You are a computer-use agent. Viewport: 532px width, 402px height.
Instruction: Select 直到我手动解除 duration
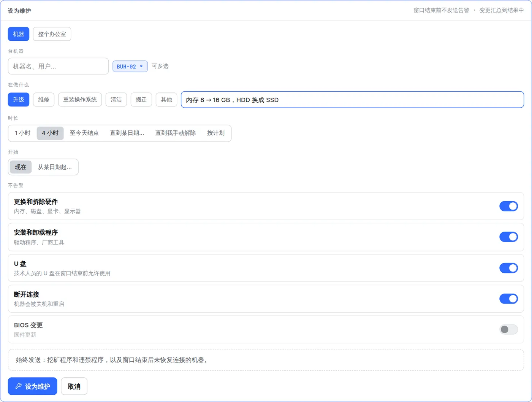click(x=176, y=133)
